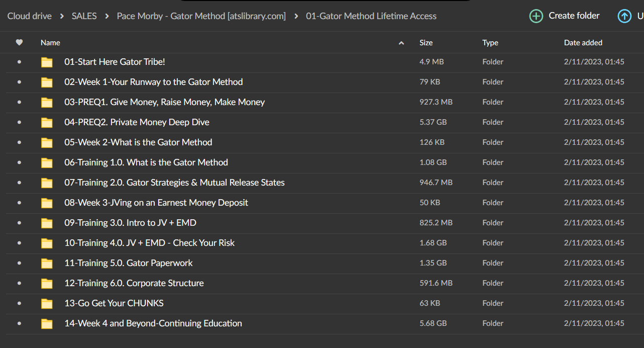
Task: Toggle favorite dot for 14-Week 4 and Beyond folder
Action: point(19,323)
